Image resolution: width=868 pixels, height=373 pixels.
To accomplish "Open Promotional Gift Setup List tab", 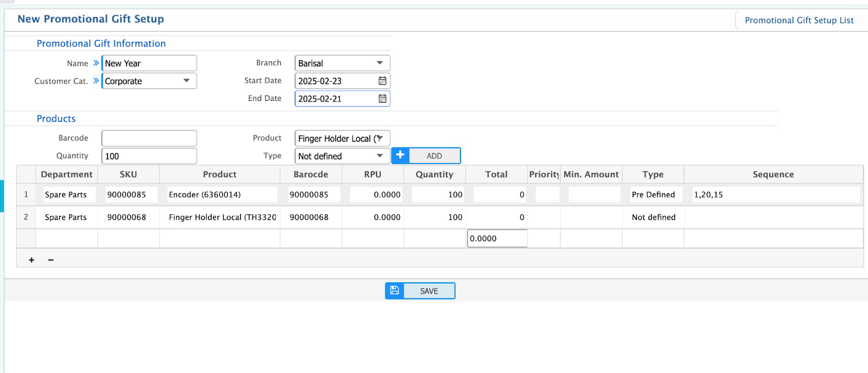I will [799, 21].
